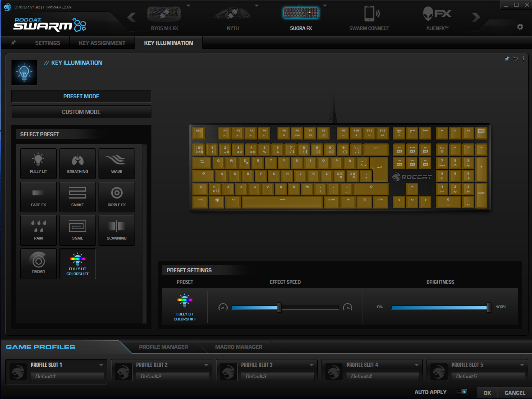
Task: Reset panel with the undo arrow icon
Action: [516, 59]
